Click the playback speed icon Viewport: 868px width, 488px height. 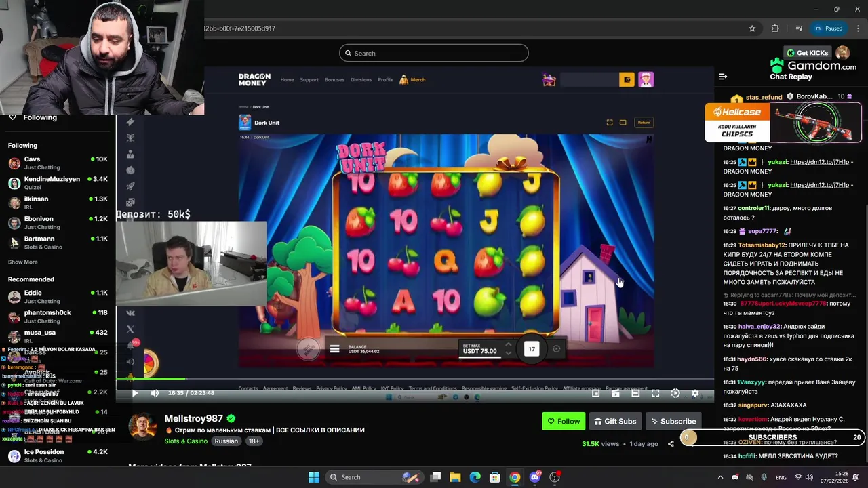675,393
